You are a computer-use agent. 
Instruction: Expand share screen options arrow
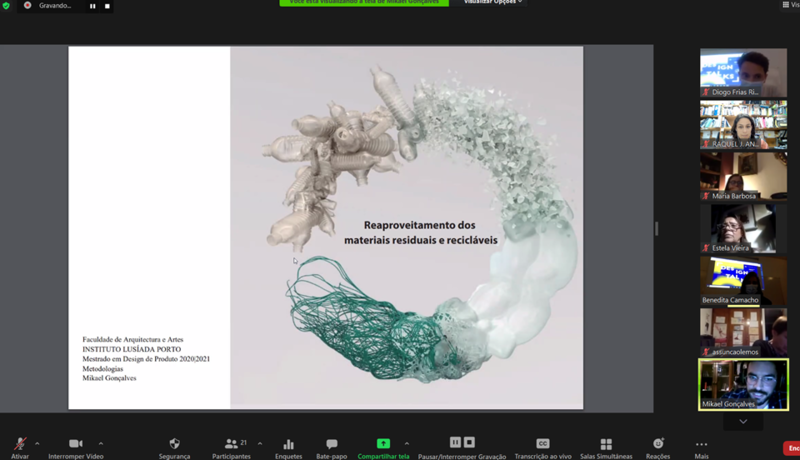coord(407,444)
